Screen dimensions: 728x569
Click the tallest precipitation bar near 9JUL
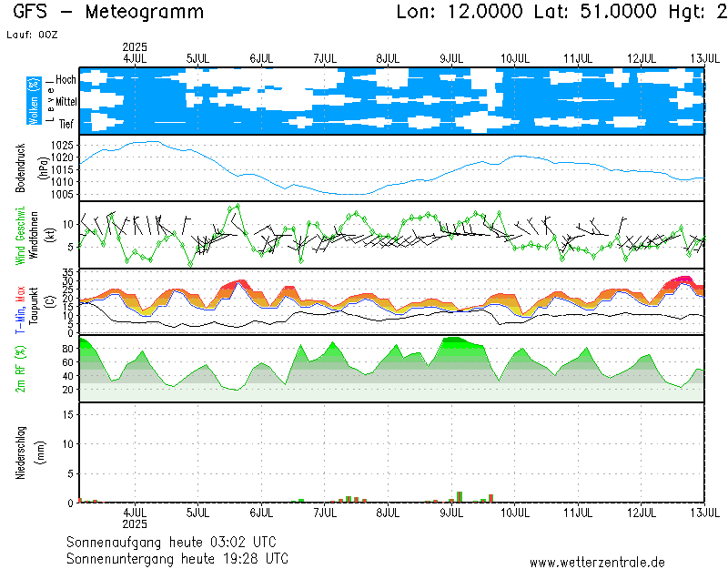click(x=460, y=497)
